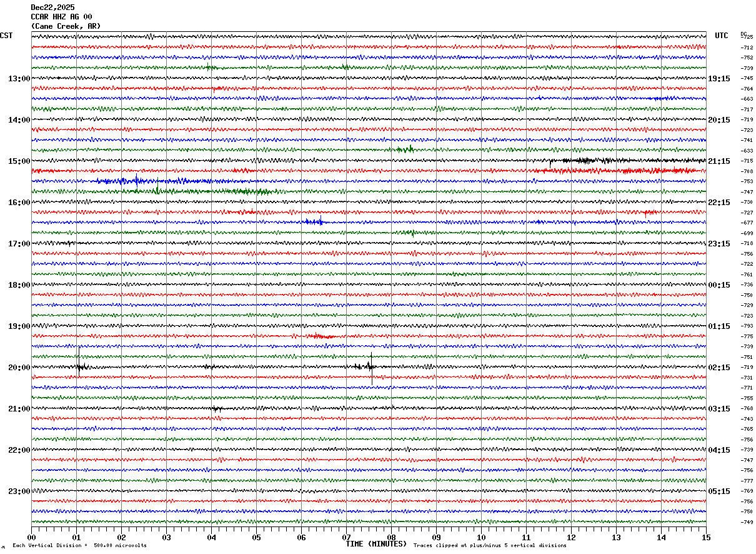The height and width of the screenshot is (554, 756).
Task: Click minute tick label '08' on the axis
Action: click(x=391, y=537)
